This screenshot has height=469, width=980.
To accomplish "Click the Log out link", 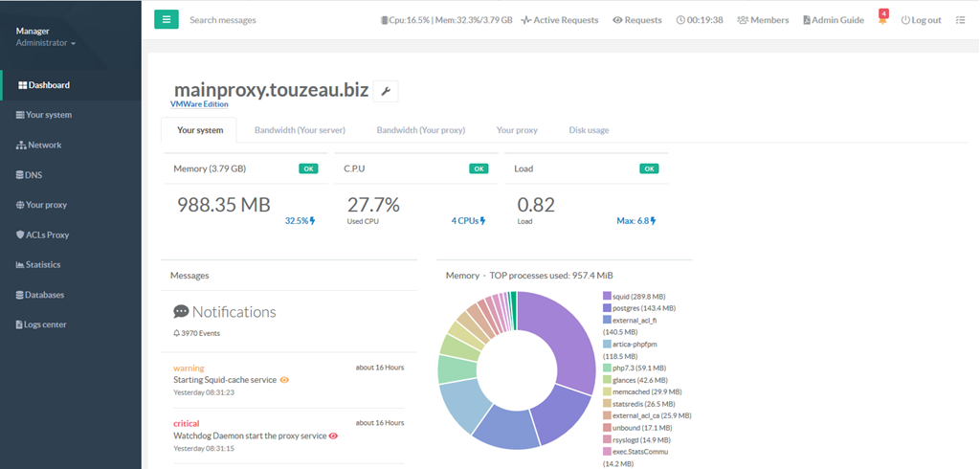I will point(921,20).
